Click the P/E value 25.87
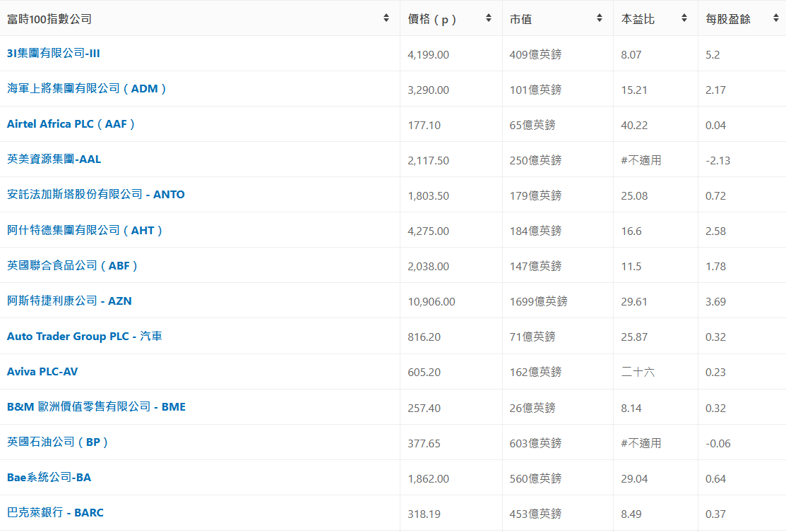 click(634, 337)
